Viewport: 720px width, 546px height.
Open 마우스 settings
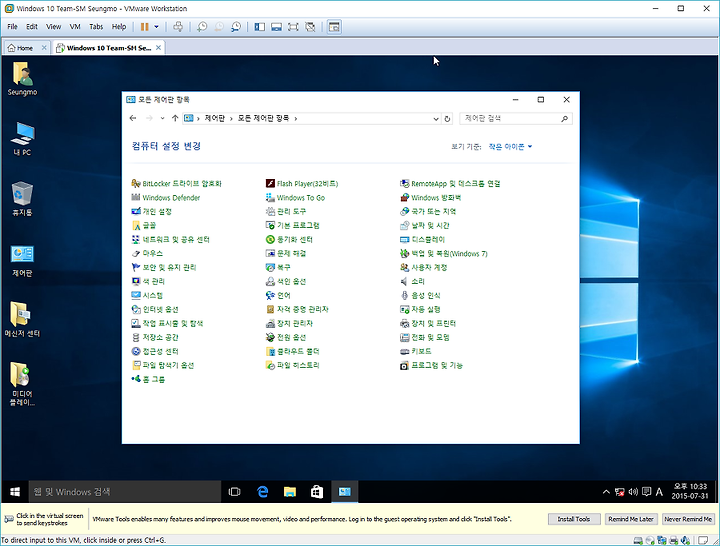[x=147, y=253]
